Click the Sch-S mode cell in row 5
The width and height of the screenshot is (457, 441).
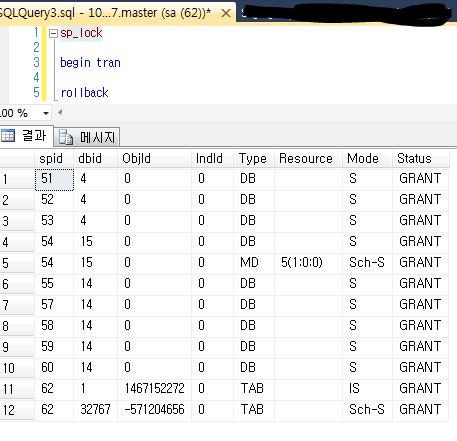(x=367, y=263)
